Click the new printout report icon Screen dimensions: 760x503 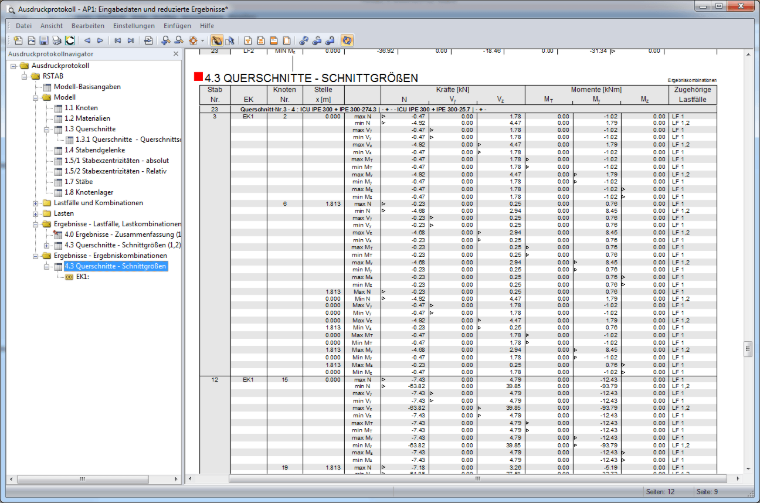coord(18,41)
